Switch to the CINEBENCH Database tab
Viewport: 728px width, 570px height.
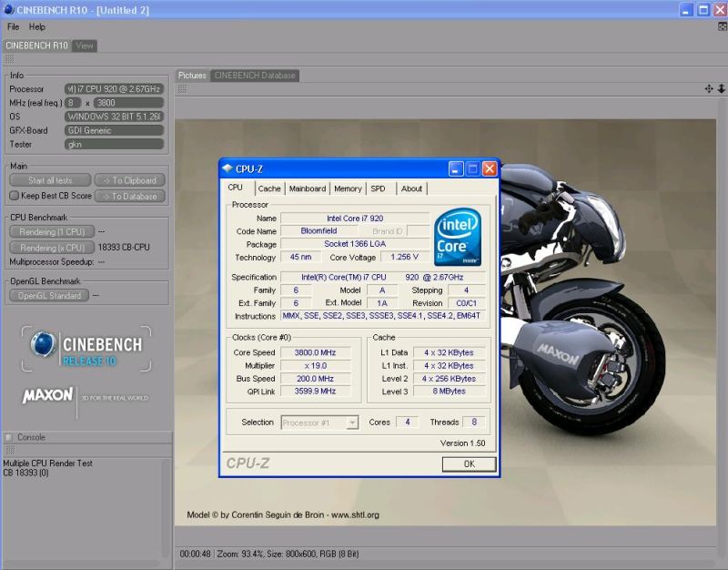pos(255,76)
